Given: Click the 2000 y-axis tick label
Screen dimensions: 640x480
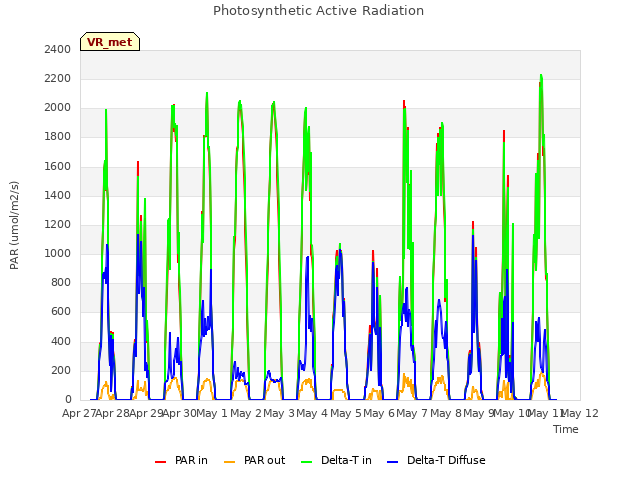Looking at the screenshot, I should [58, 108].
